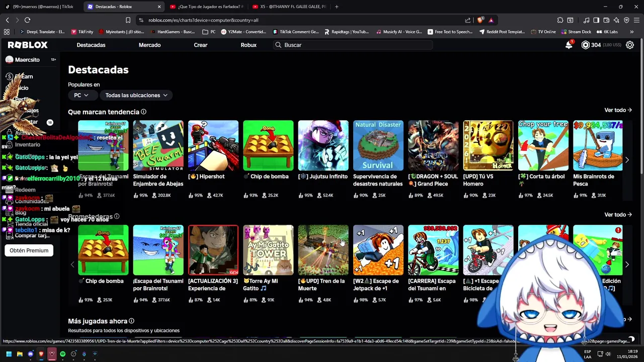This screenshot has height=362, width=644.
Task: Share page icon in address bar
Action: pyautogui.click(x=468, y=20)
